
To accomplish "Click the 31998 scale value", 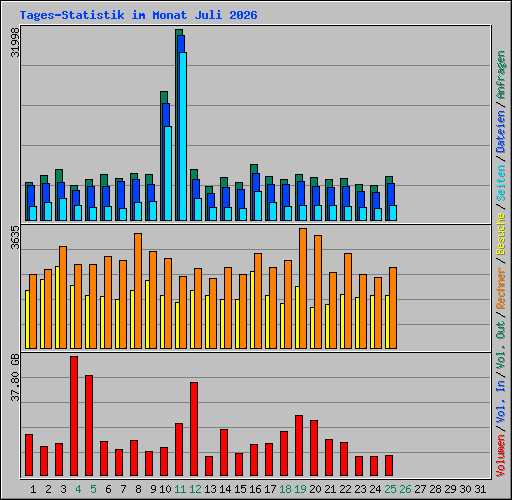I will click(x=15, y=42).
